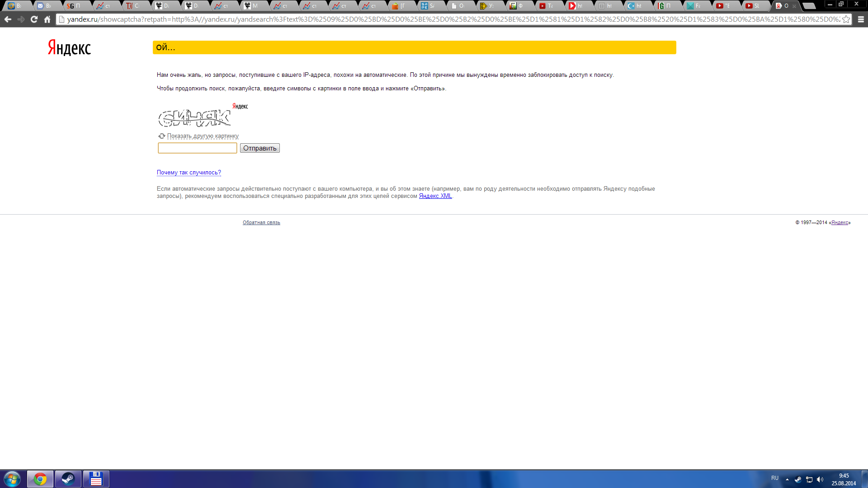Switch to the film camera tab labeled M
868x488 pixels.
[251, 6]
